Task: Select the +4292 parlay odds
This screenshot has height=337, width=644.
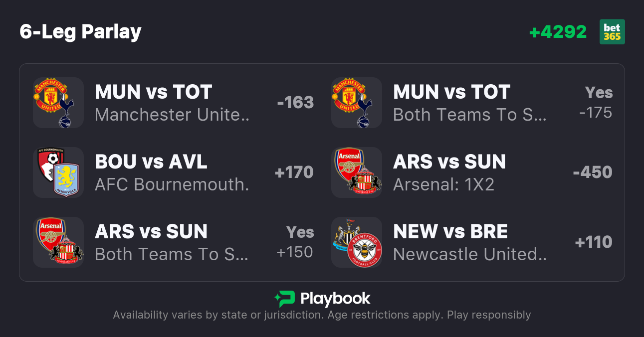Action: click(x=558, y=32)
